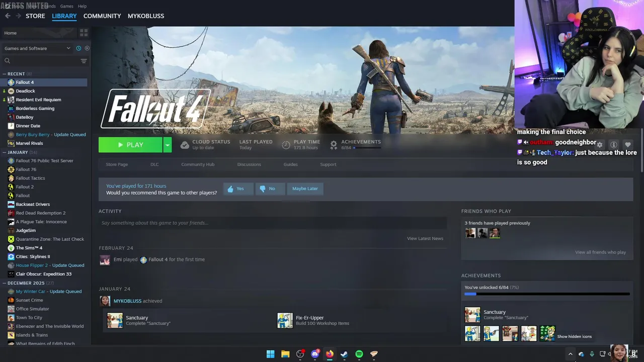Open the COMMUNITY tab
Screen dimensions: 644x362
(x=102, y=16)
